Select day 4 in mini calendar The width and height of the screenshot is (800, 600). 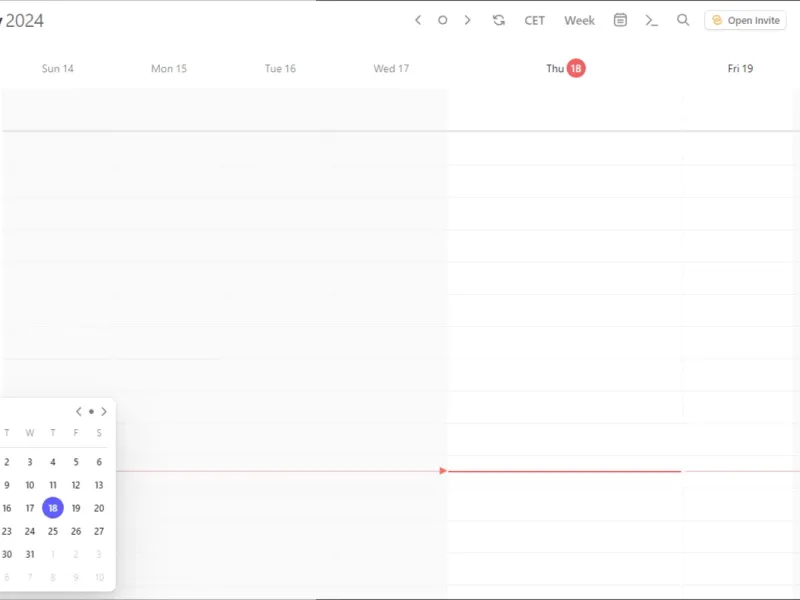coord(53,462)
